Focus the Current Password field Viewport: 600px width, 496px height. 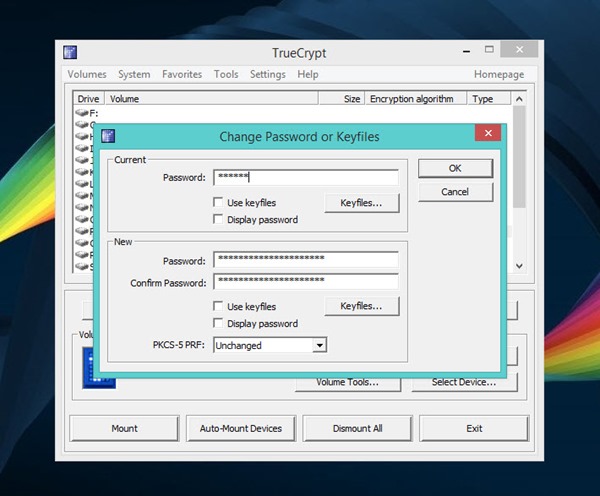[x=306, y=177]
